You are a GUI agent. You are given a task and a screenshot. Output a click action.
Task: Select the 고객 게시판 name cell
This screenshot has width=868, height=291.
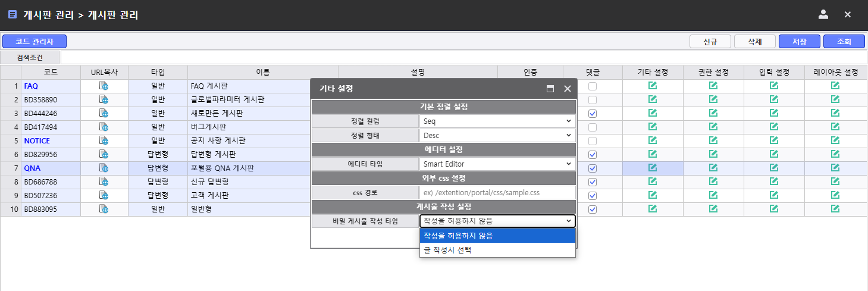point(249,195)
